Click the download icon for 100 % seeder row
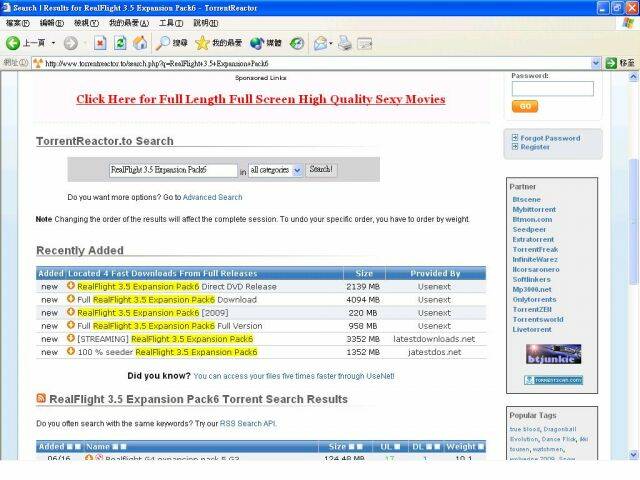Image resolution: width=640 pixels, height=480 pixels. (71, 351)
